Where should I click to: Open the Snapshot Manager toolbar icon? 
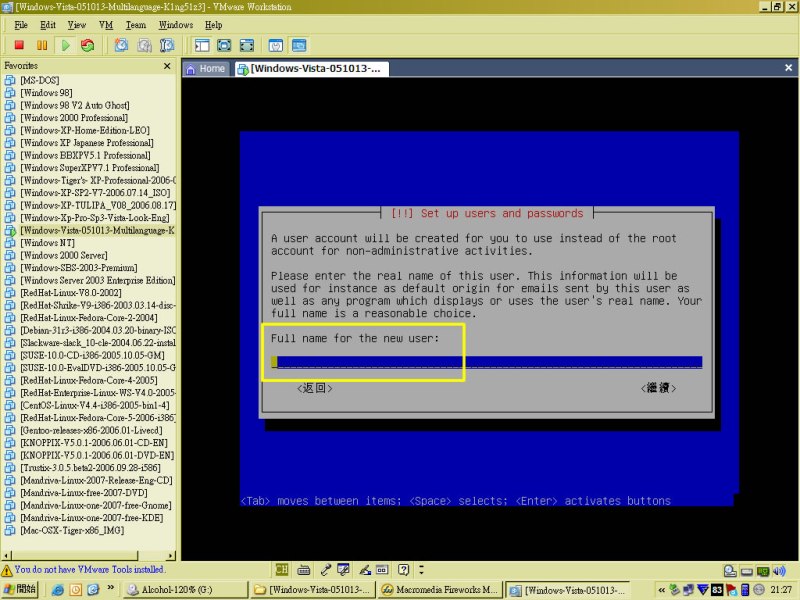coord(167,45)
